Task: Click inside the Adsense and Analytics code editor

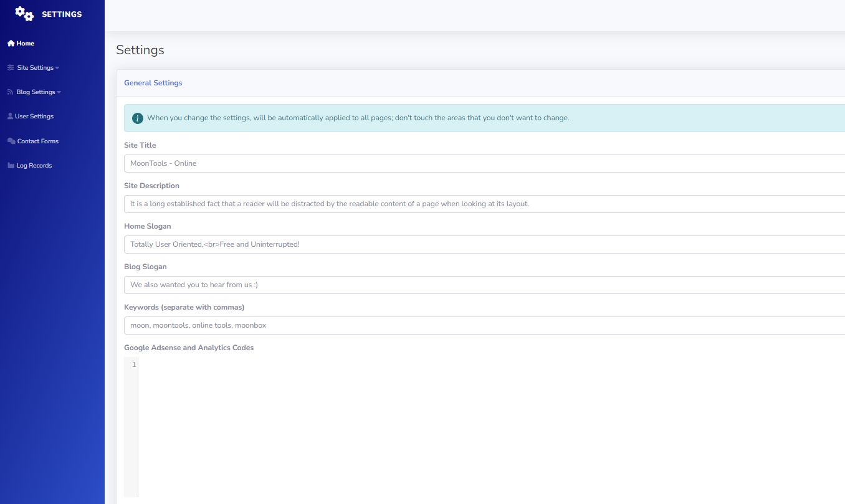Action: 491,427
